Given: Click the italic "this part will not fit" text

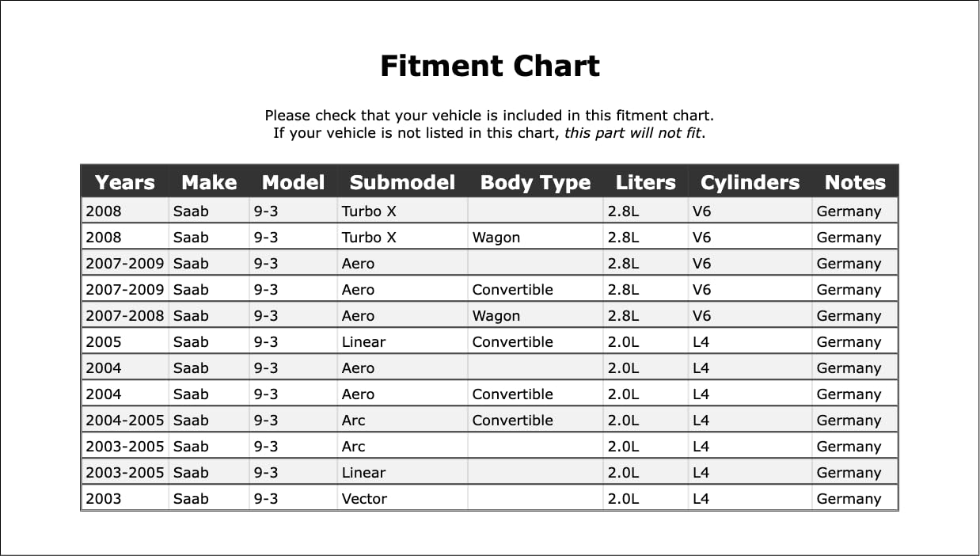Looking at the screenshot, I should 632,132.
